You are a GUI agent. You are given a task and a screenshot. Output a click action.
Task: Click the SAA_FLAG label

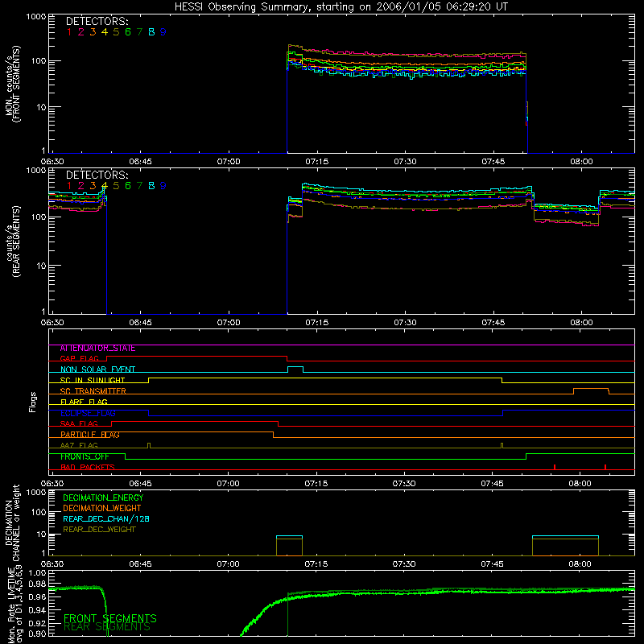pos(79,424)
